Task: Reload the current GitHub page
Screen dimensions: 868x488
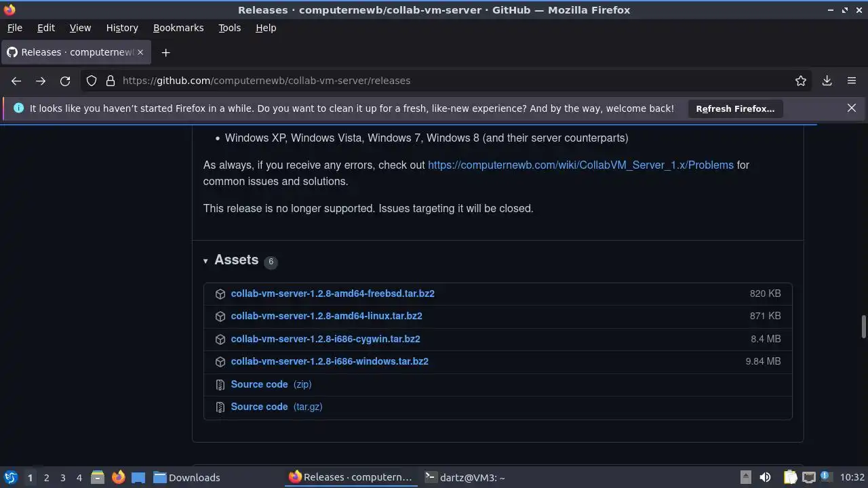Action: pos(65,81)
